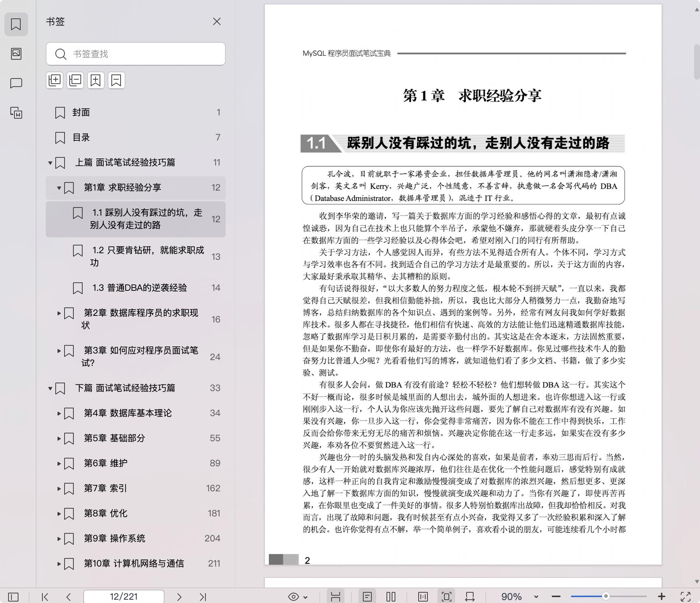Open the thumbnails sidebar panel icon
700x603 pixels.
[x=16, y=54]
